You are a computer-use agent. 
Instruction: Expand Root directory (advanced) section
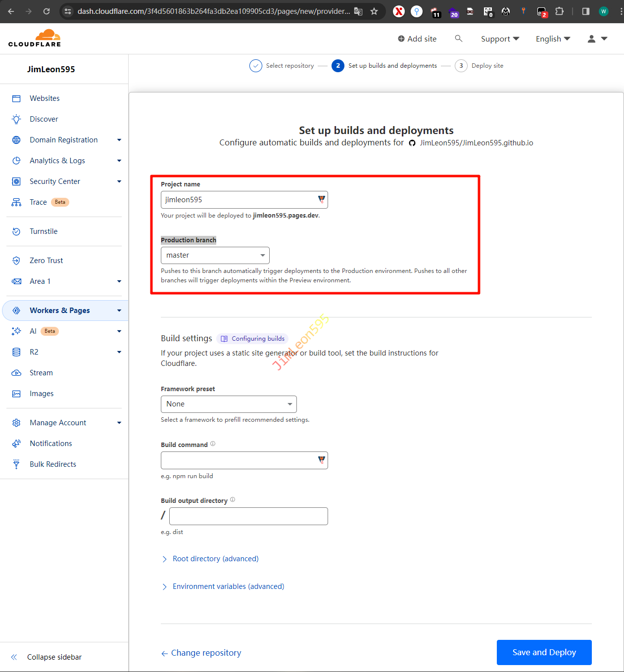[215, 559]
